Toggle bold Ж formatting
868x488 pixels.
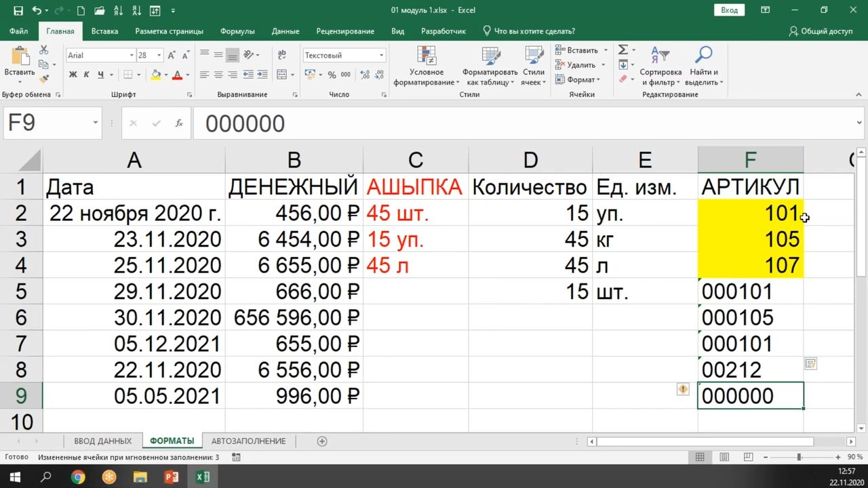(x=73, y=75)
